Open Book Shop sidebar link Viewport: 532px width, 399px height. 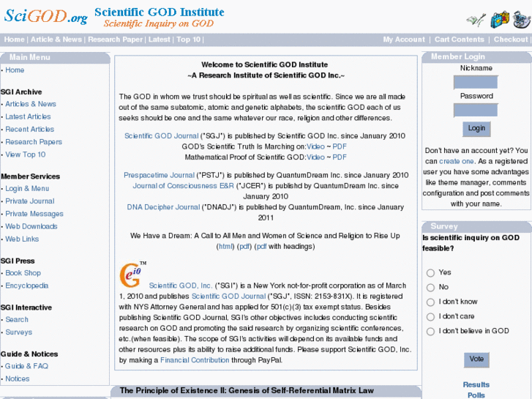(x=23, y=272)
